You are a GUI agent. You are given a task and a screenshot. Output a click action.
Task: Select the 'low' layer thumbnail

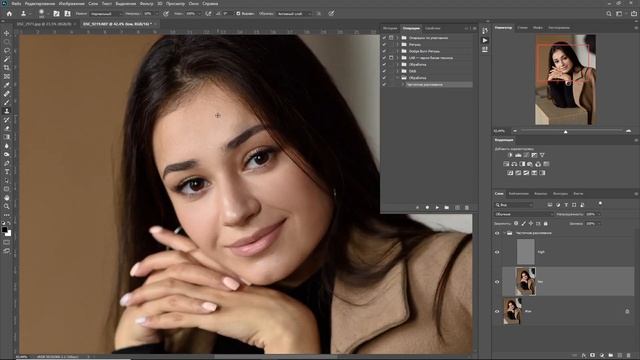pyautogui.click(x=526, y=281)
